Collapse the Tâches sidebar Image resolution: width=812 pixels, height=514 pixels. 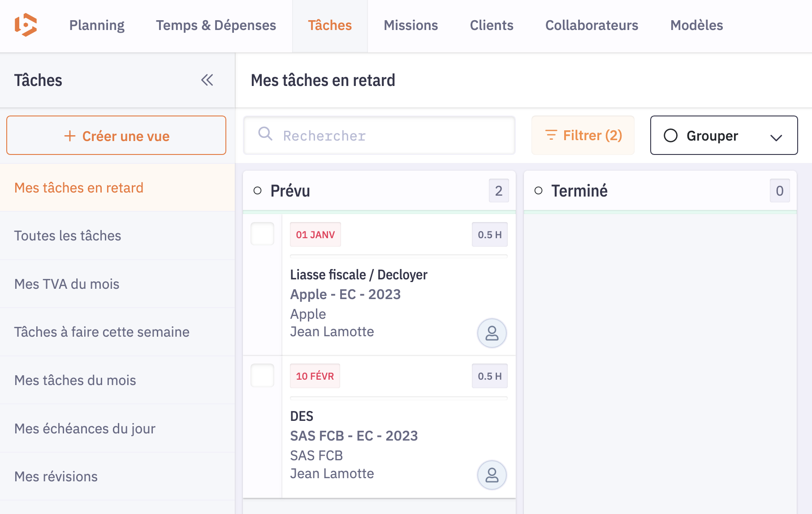[207, 80]
